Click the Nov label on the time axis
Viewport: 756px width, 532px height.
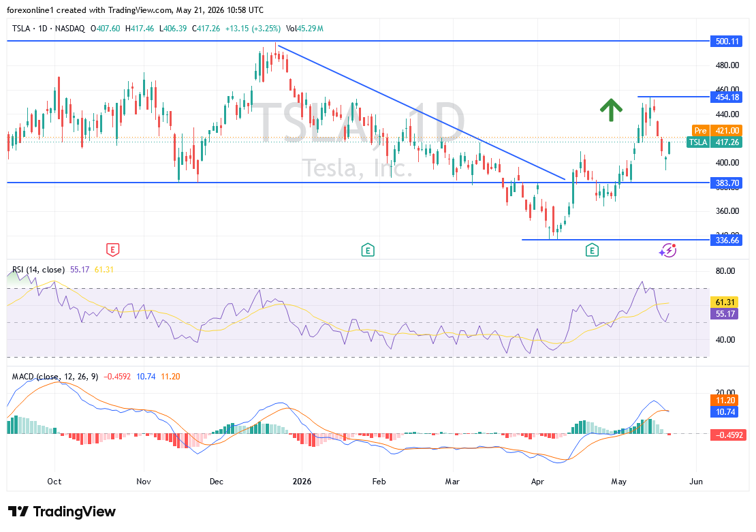click(144, 482)
